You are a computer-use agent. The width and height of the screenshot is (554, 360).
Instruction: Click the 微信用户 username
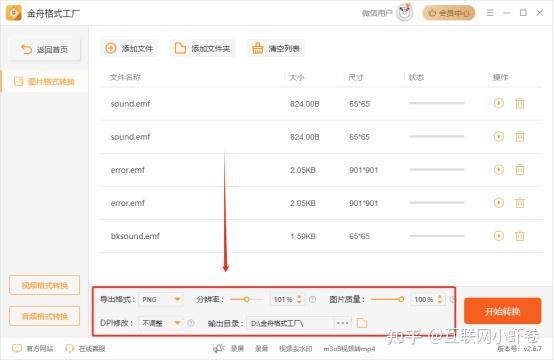click(377, 13)
